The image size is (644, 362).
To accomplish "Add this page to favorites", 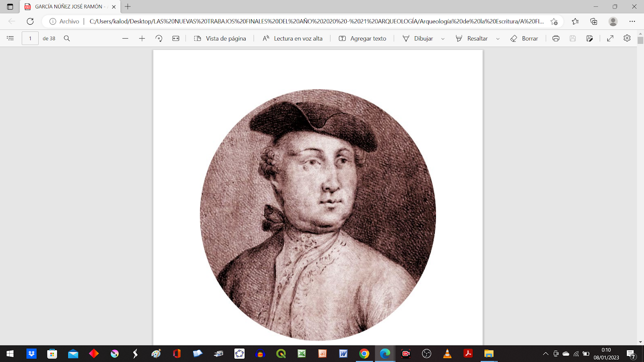I will pos(554,21).
